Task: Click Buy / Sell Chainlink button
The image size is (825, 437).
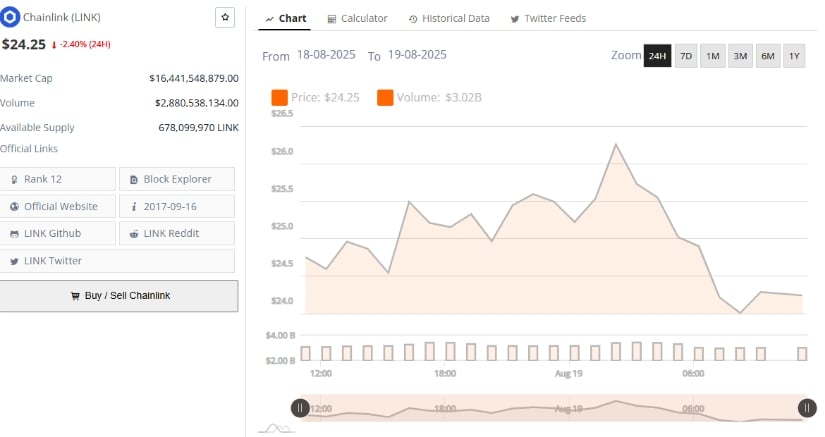Action: (x=119, y=296)
